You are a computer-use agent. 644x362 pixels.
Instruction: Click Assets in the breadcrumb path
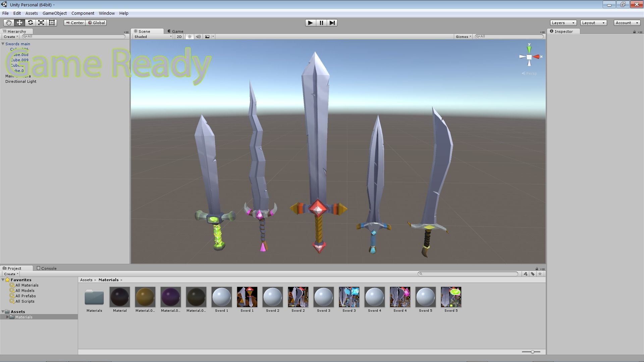(x=86, y=280)
